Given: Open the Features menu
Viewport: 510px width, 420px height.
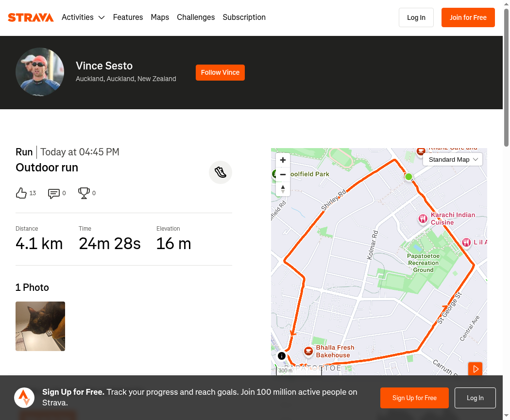Looking at the screenshot, I should (128, 17).
